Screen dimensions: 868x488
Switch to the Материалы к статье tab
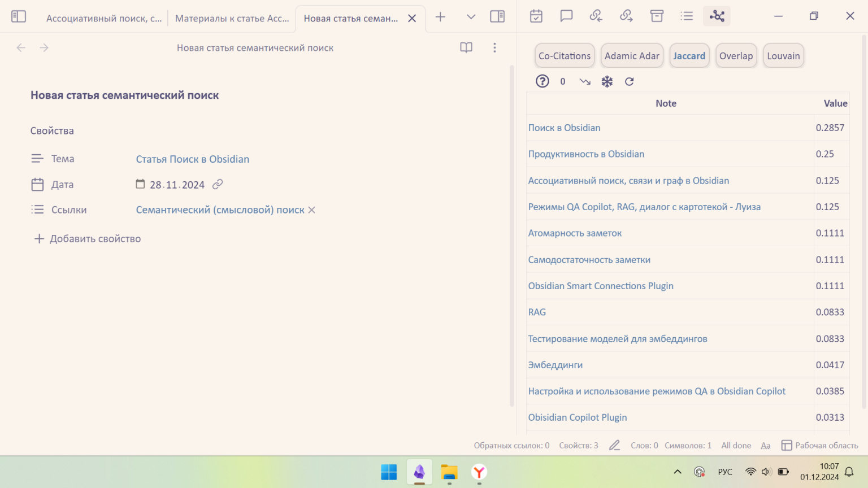click(232, 18)
